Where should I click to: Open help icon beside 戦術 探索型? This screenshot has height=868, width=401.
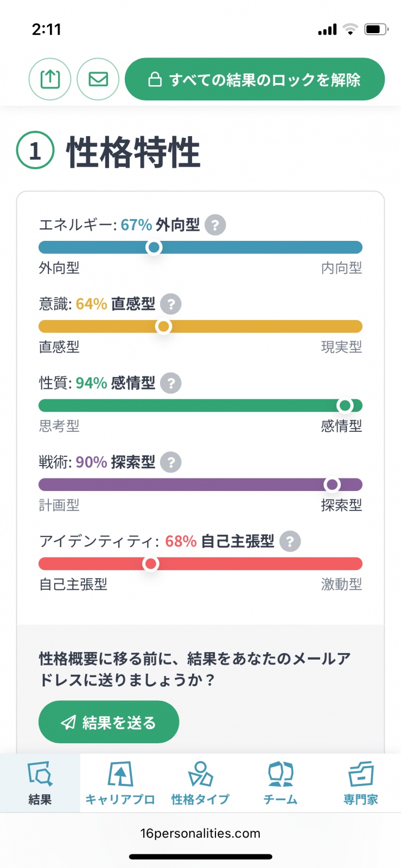point(171,462)
